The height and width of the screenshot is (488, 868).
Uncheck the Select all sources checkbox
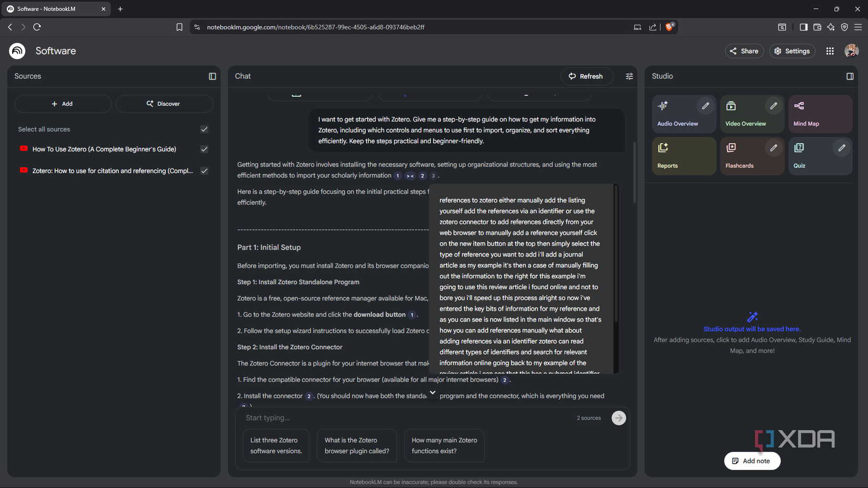(204, 129)
